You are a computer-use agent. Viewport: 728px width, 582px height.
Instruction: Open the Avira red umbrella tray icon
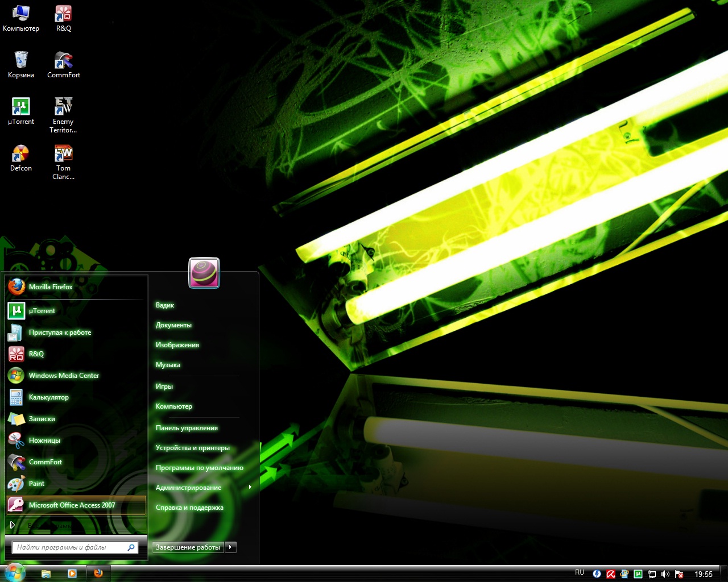click(x=611, y=574)
